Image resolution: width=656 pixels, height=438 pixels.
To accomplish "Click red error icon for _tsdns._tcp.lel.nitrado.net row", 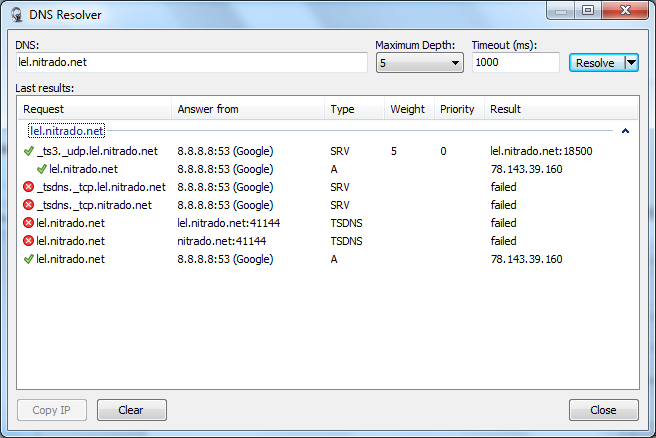I will point(28,187).
